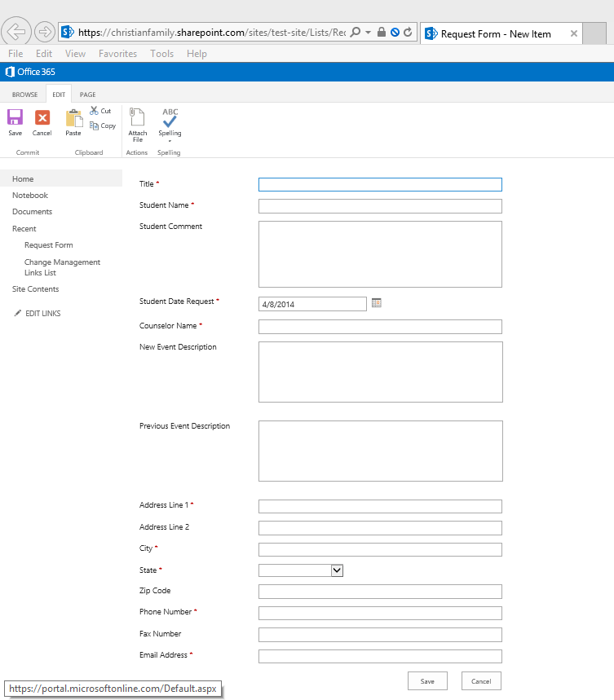
Task: Switch to the BROWSE ribbon tab
Action: click(x=24, y=95)
